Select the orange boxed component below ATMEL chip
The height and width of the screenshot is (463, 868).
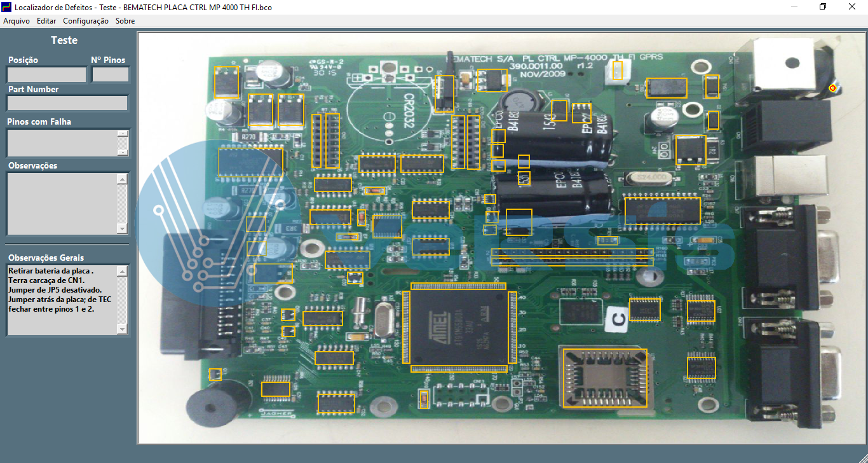click(425, 398)
